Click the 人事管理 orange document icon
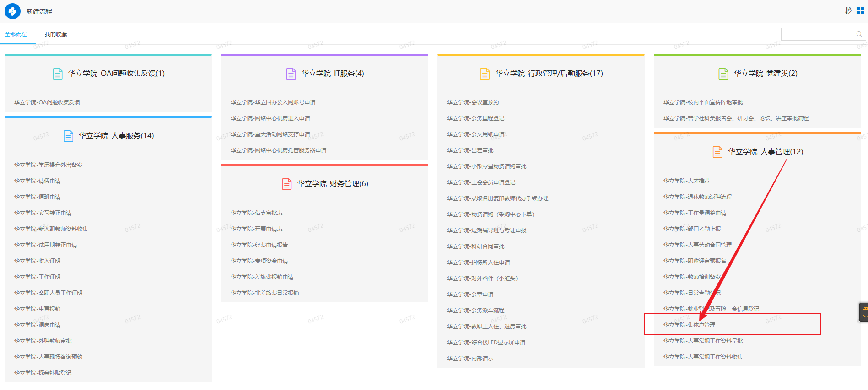Viewport: 868px width, 390px height. (717, 152)
